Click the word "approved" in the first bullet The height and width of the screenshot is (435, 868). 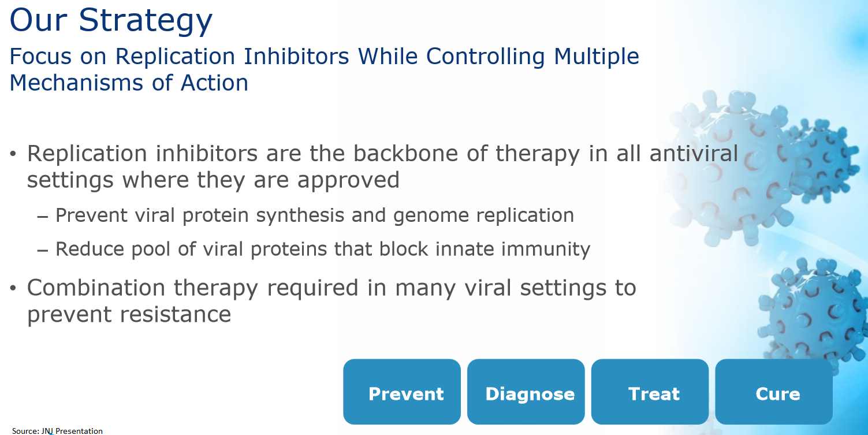tap(348, 181)
